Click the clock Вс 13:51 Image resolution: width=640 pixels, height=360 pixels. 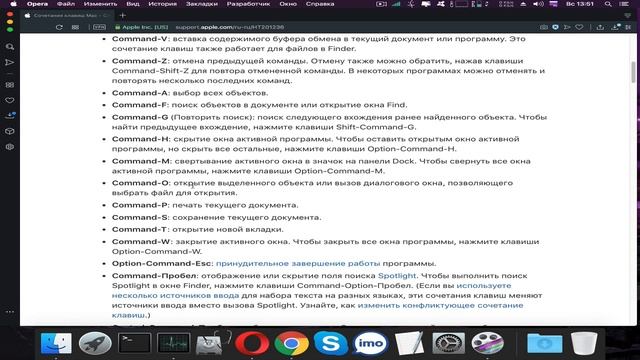[x=580, y=4]
